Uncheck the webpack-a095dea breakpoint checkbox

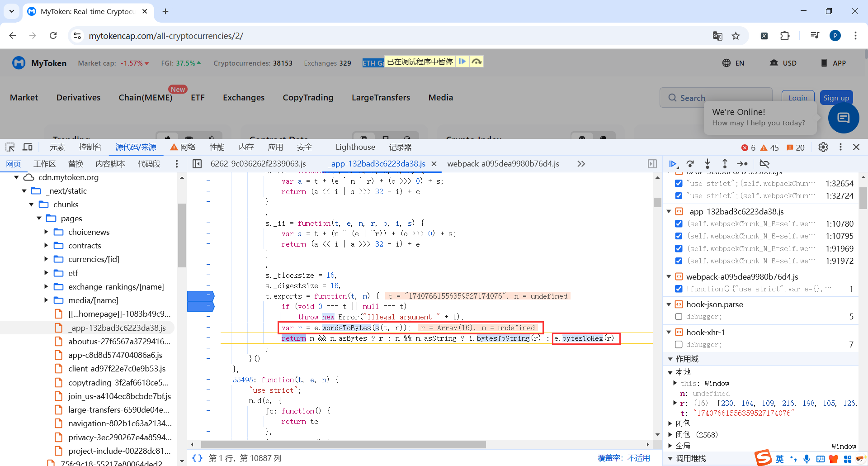pos(679,289)
